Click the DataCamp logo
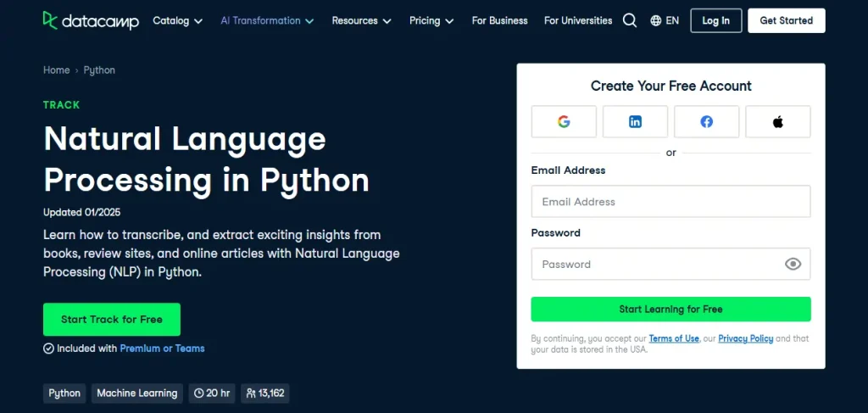Screen dimensions: 868x413 click(91, 20)
